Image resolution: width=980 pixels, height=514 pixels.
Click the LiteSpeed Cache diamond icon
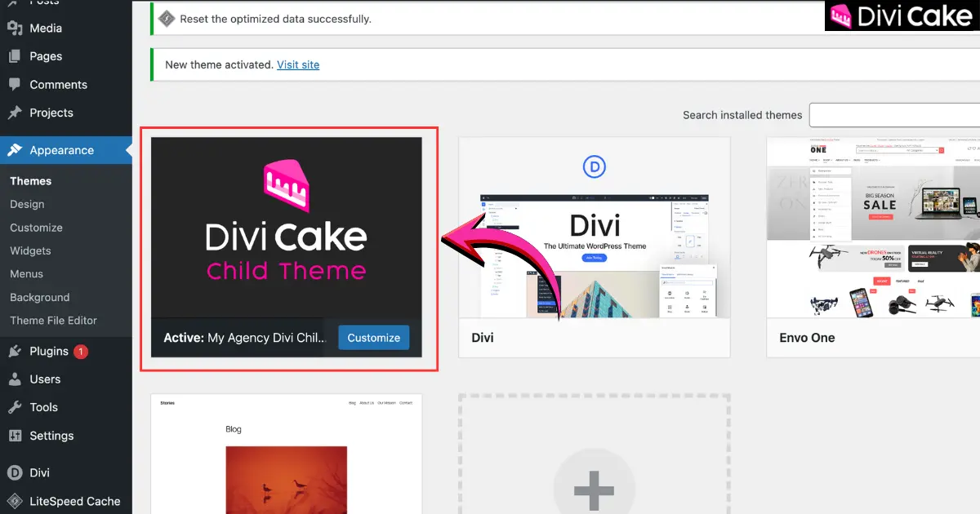15,501
